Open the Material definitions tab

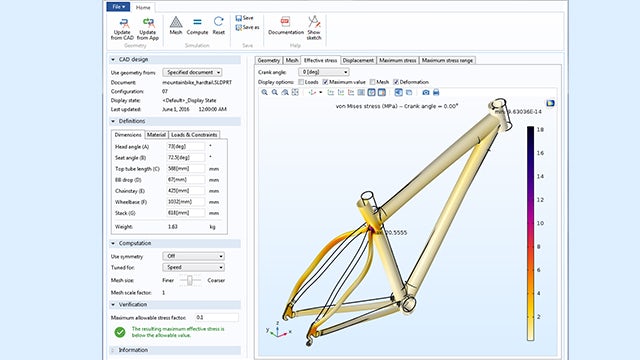(x=156, y=135)
